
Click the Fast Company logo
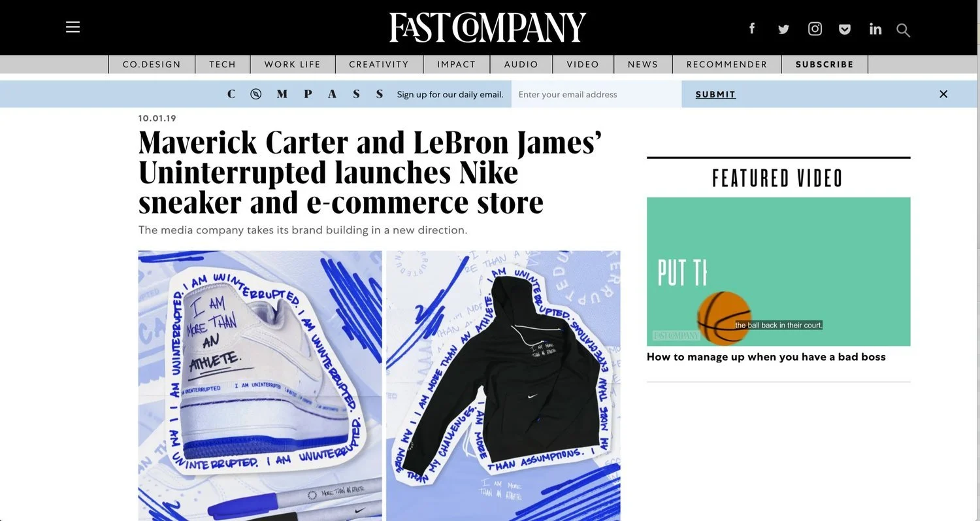(488, 27)
